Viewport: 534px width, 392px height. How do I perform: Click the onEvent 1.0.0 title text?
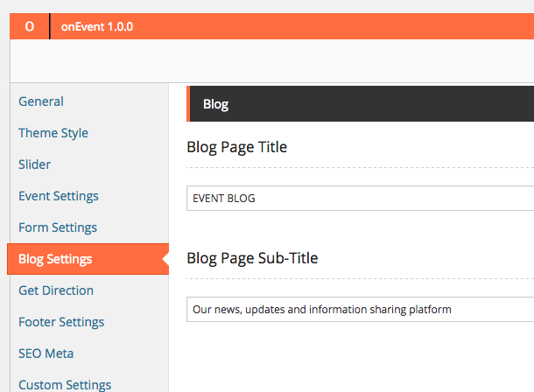point(97,27)
